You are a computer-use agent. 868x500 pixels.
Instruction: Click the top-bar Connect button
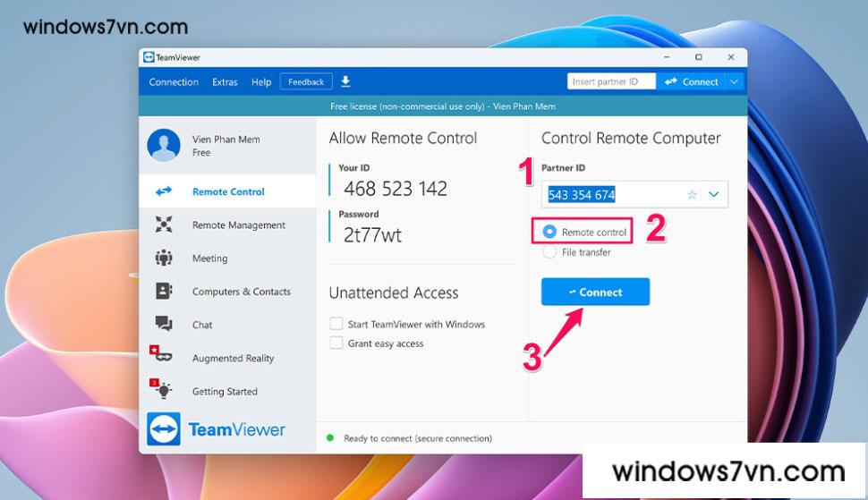692,82
